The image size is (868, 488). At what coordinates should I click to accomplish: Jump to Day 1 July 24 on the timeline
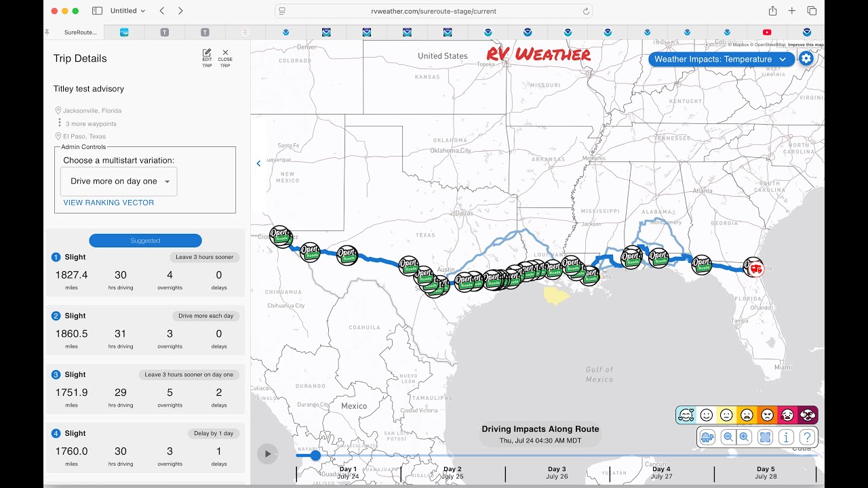click(348, 472)
